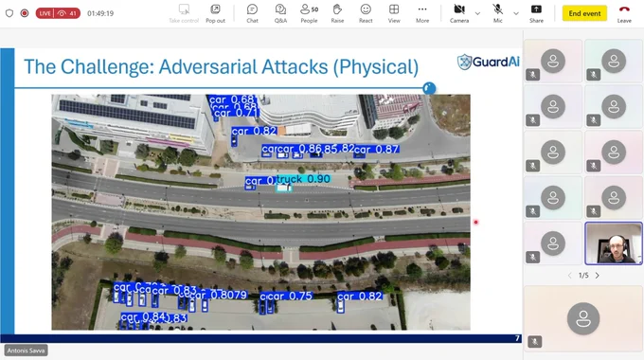Click the Take control button

(x=184, y=13)
